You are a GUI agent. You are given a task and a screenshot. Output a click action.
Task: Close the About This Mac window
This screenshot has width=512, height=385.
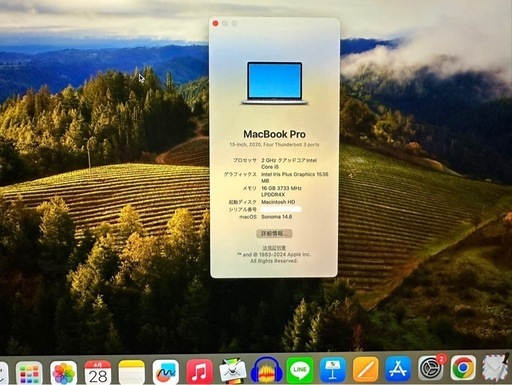click(215, 23)
